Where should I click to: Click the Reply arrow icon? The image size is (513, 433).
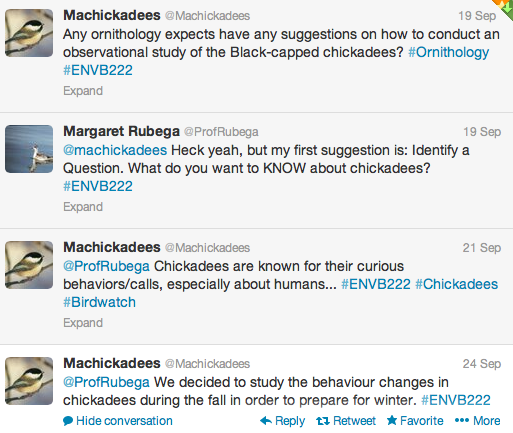point(266,421)
